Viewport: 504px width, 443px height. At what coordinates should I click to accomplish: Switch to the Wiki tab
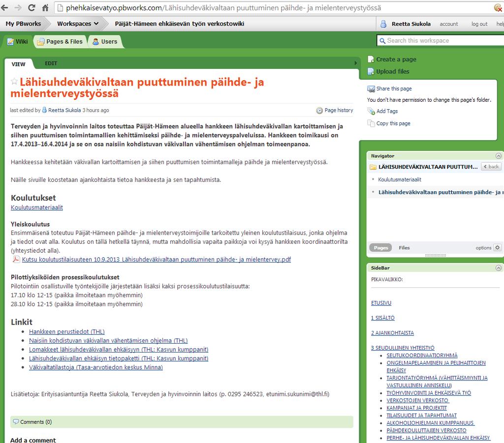point(18,41)
